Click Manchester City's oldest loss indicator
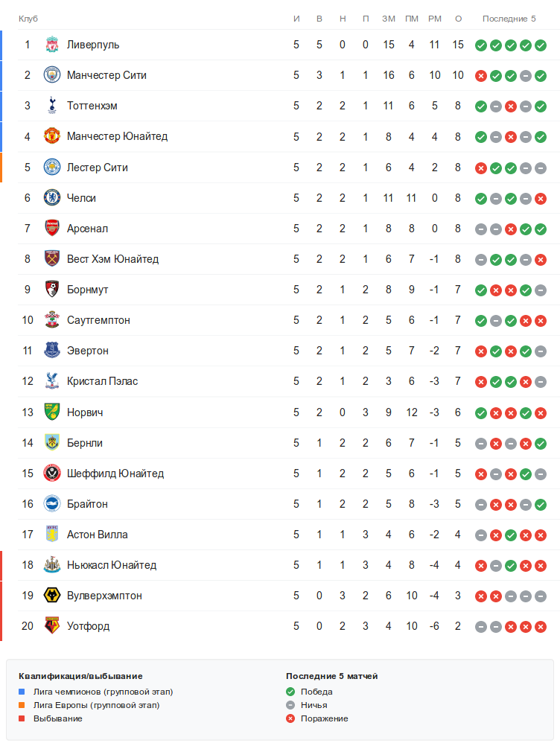Screen dimensions: 560x746 click(x=481, y=76)
